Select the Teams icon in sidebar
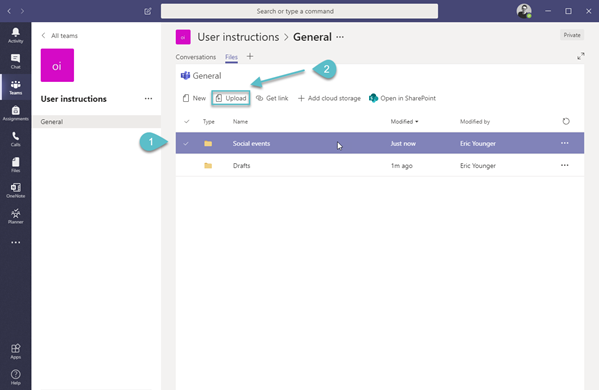The height and width of the screenshot is (390, 599). pyautogui.click(x=15, y=87)
